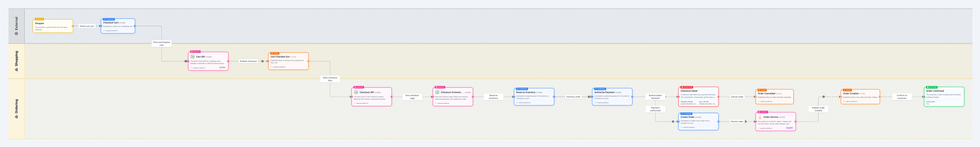Select the Create Order command node
This screenshot has width=980, height=147.
click(x=699, y=122)
